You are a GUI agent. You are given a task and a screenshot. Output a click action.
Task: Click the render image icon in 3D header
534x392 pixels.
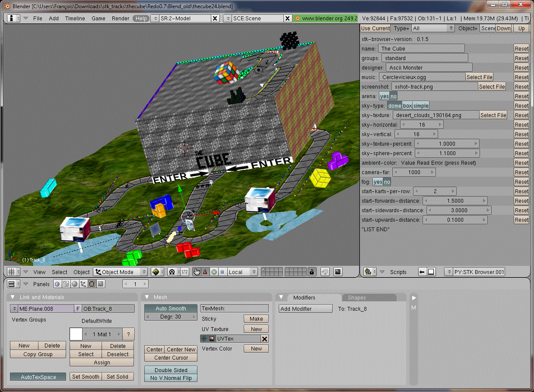(338, 272)
